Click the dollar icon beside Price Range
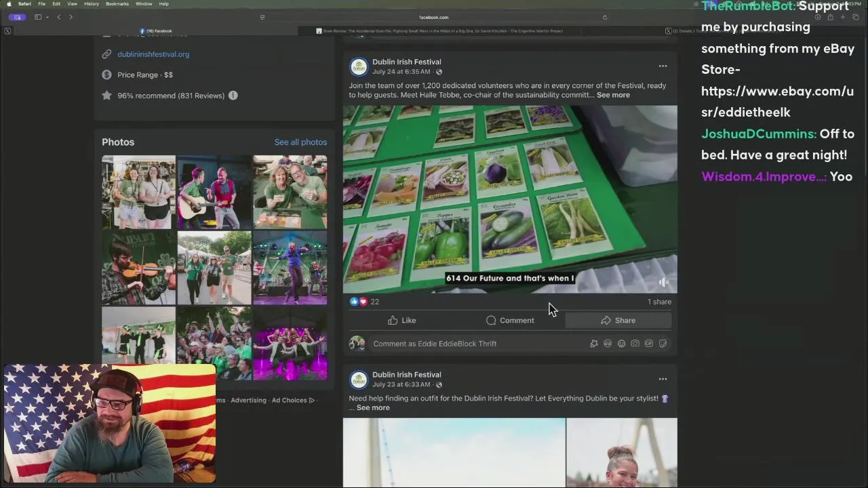 (106, 75)
